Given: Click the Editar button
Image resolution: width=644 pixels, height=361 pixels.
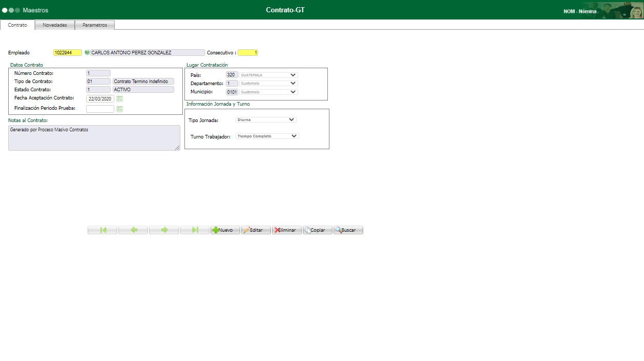Looking at the screenshot, I should [256, 230].
